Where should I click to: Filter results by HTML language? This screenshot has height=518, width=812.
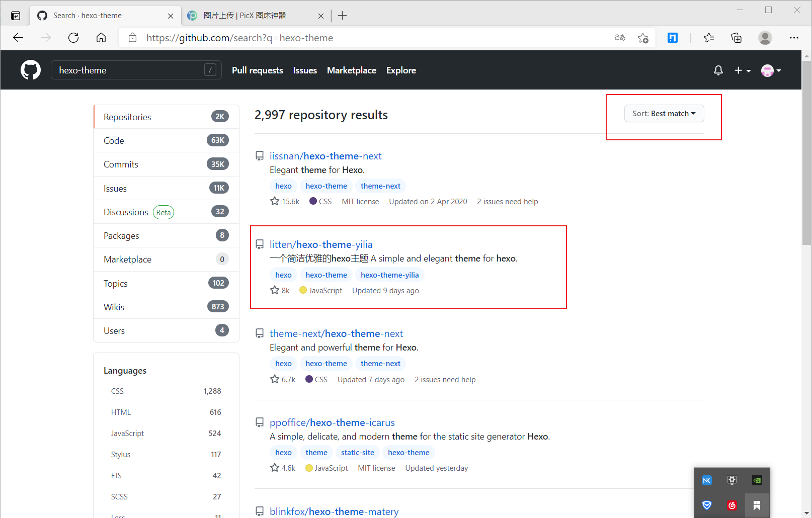point(166,412)
